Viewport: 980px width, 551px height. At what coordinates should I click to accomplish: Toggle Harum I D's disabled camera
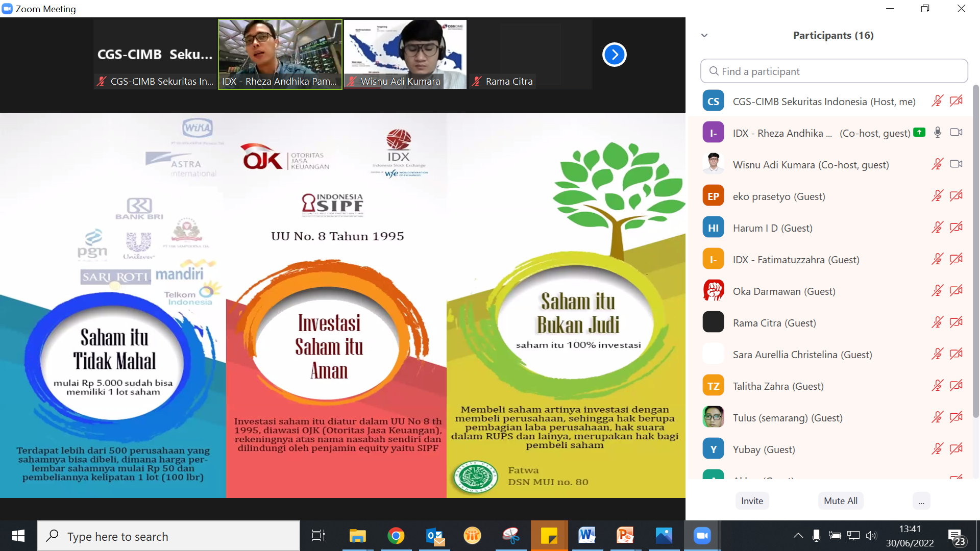pos(955,228)
